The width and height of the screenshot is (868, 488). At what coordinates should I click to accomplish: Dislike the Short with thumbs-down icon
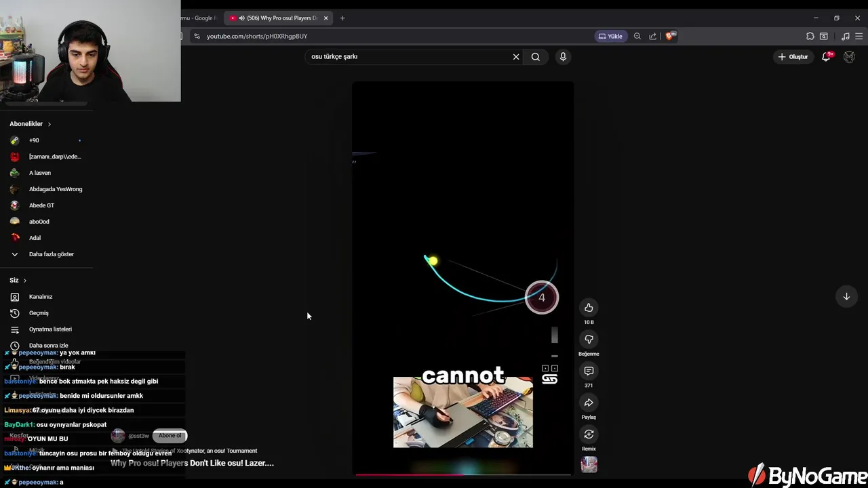tap(589, 340)
